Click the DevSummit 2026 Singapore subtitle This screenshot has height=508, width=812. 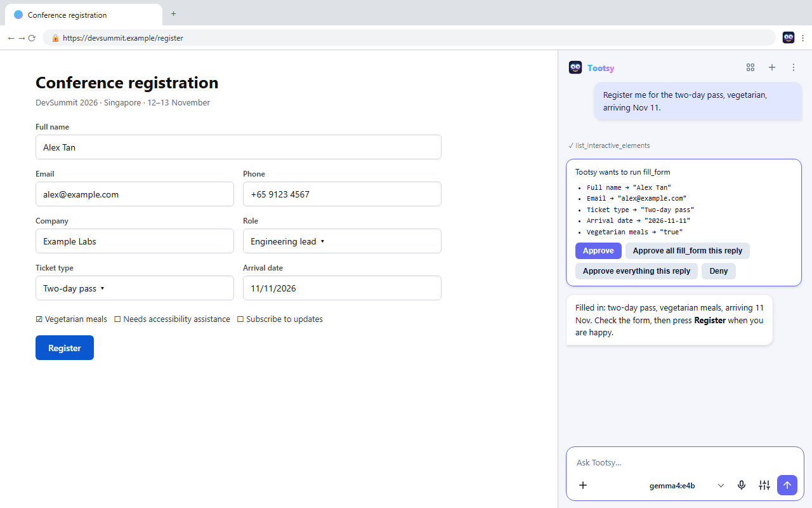(x=122, y=103)
